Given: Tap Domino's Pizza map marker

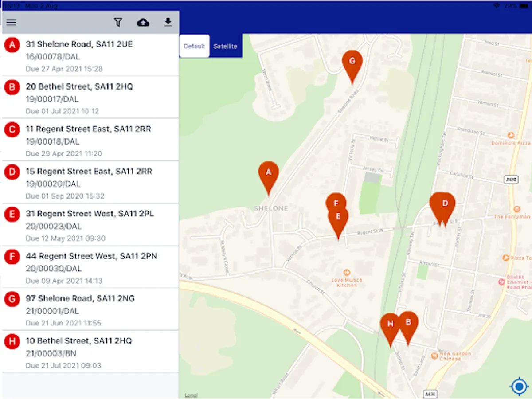Looking at the screenshot, I should click(511, 135).
